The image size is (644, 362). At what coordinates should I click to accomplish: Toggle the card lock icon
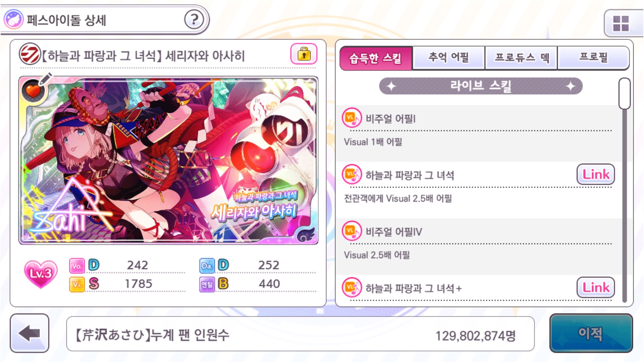click(x=304, y=54)
